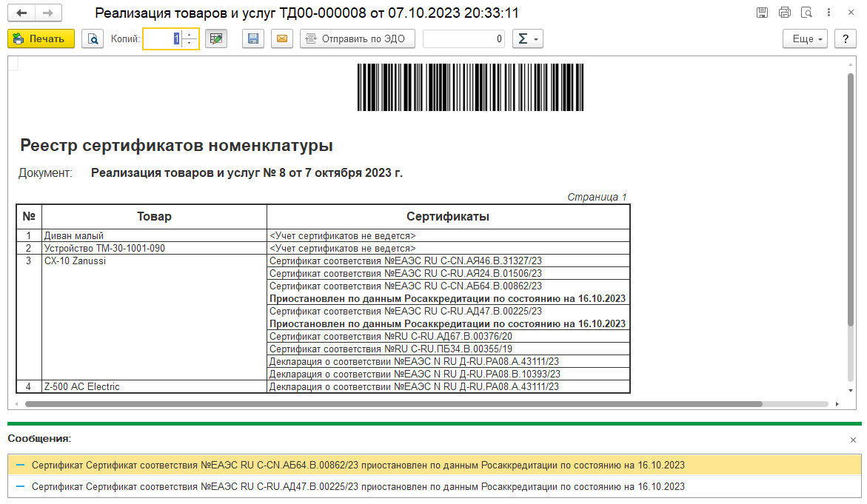Open help with the question mark button
The width and height of the screenshot is (867, 504).
pyautogui.click(x=845, y=39)
